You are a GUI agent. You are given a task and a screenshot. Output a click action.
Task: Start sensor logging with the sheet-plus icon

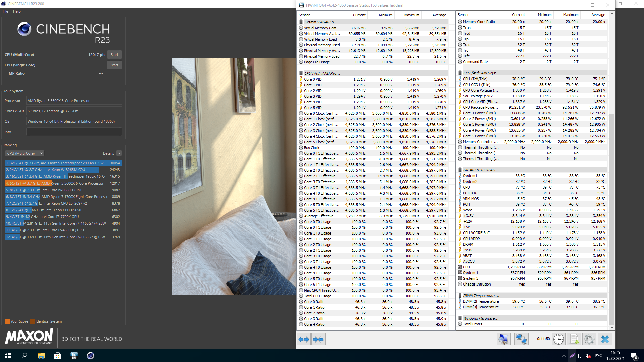point(574,339)
